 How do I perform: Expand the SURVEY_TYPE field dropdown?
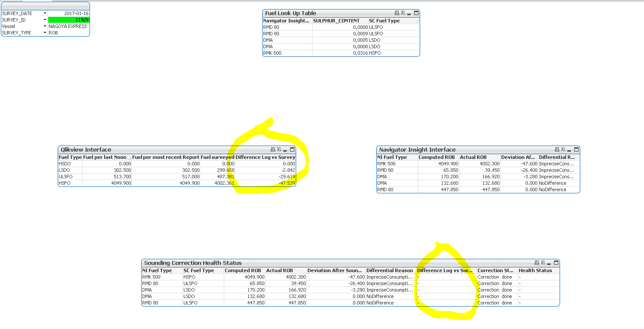click(45, 33)
